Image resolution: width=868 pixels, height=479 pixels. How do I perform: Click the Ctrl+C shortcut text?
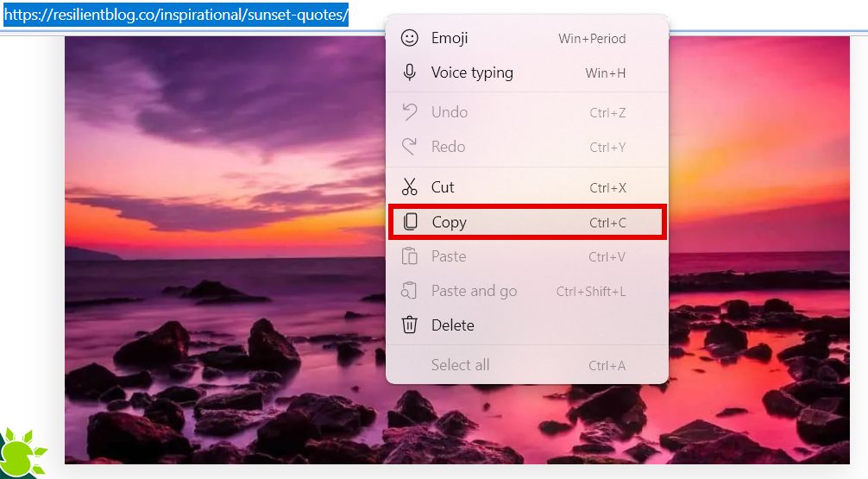(607, 223)
